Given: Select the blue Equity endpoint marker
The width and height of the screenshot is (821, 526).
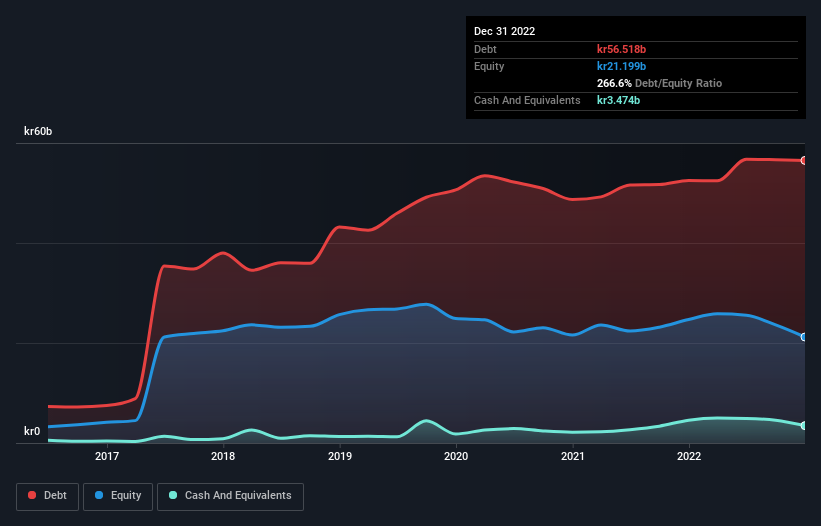Looking at the screenshot, I should coord(804,337).
